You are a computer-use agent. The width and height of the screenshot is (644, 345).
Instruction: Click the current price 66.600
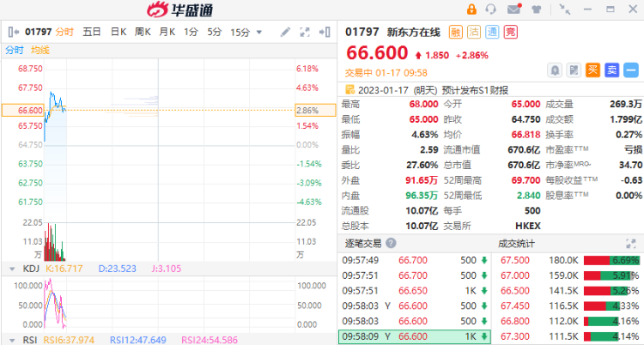[x=377, y=52]
